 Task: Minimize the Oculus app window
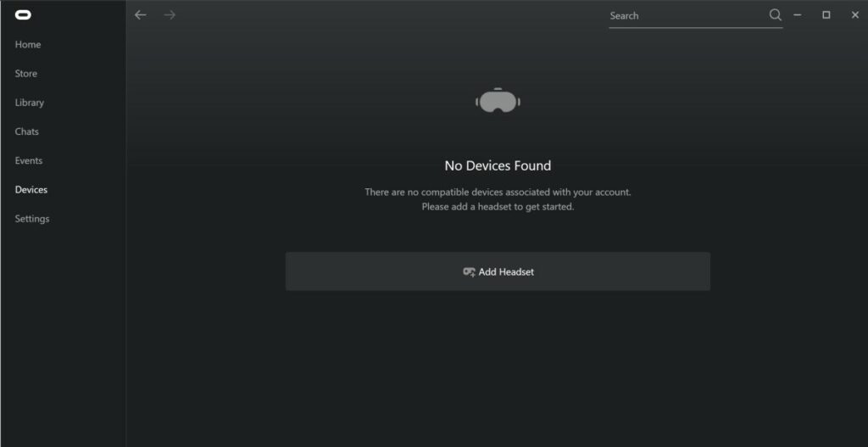point(797,15)
